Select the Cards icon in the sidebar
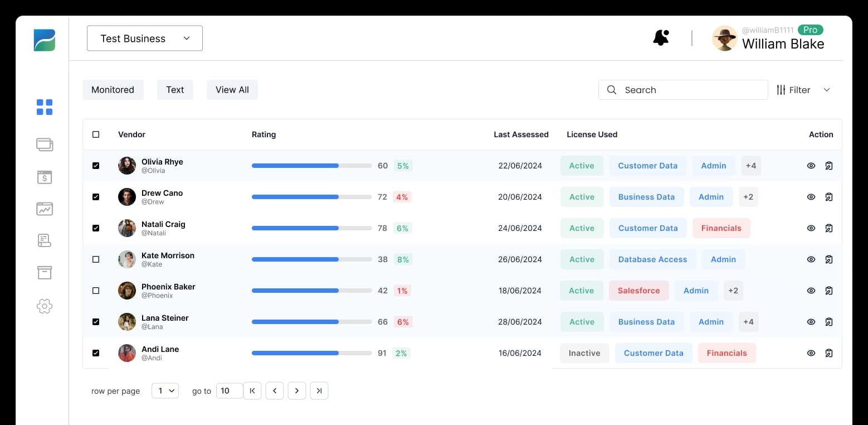 [44, 144]
